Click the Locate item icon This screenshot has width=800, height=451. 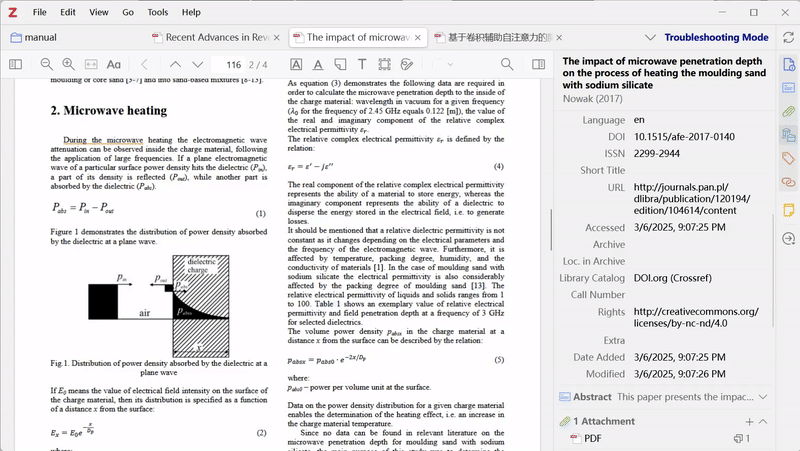[789, 238]
